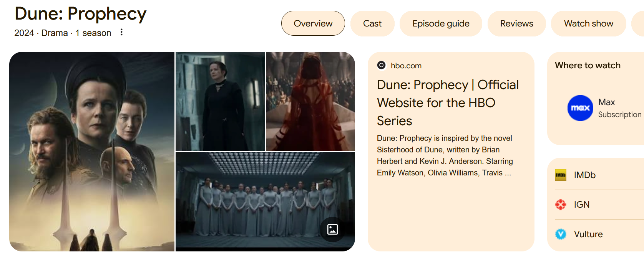Select the Watch show tab

[588, 23]
